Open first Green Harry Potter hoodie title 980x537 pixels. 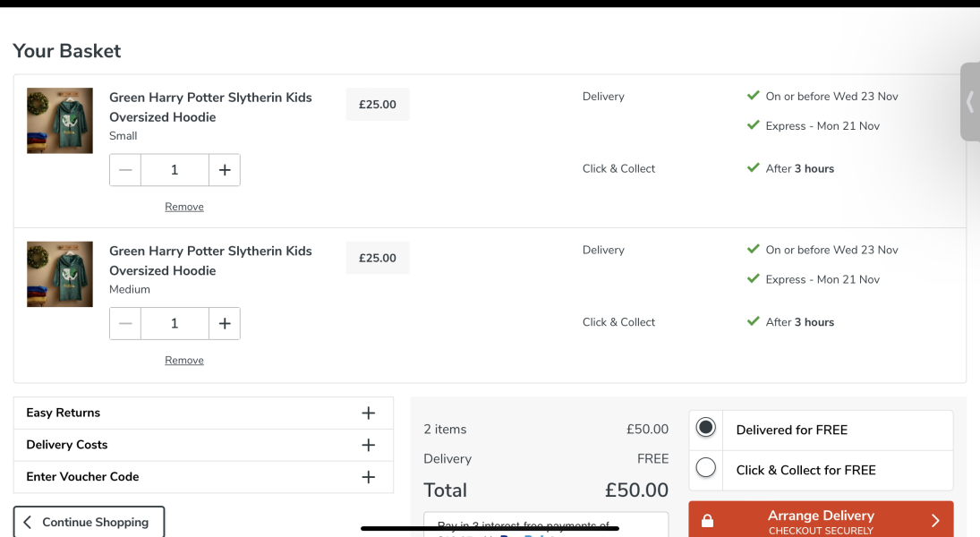(210, 107)
